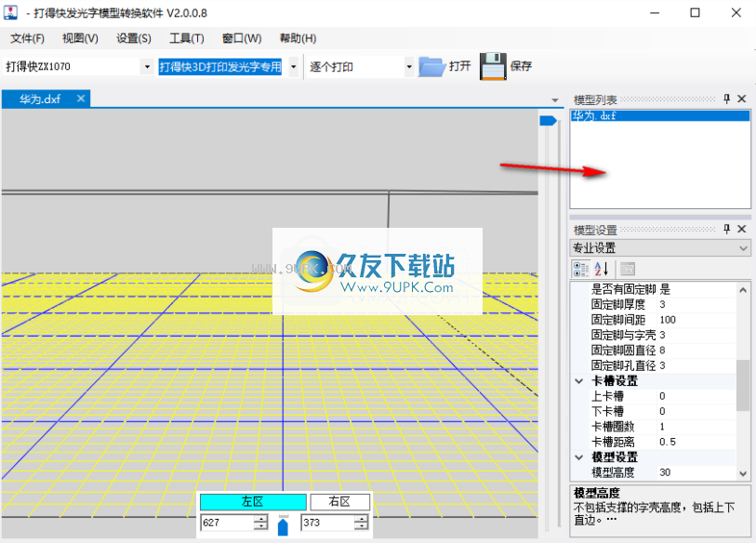Click the blue marker between zone inputs

click(283, 526)
